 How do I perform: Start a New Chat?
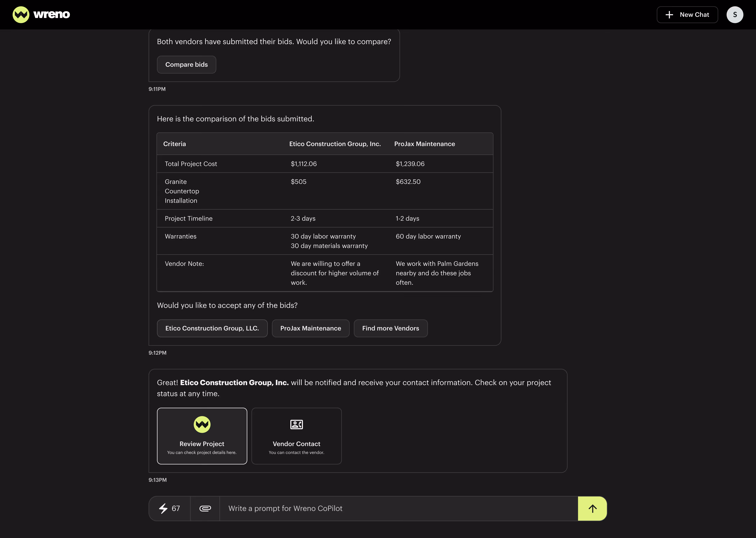pos(687,15)
